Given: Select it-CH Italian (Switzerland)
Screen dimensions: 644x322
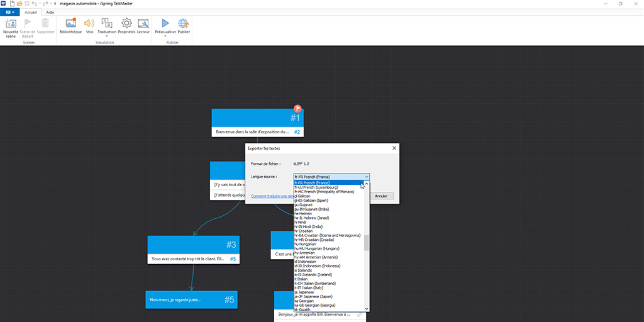Looking at the screenshot, I should [x=328, y=284].
